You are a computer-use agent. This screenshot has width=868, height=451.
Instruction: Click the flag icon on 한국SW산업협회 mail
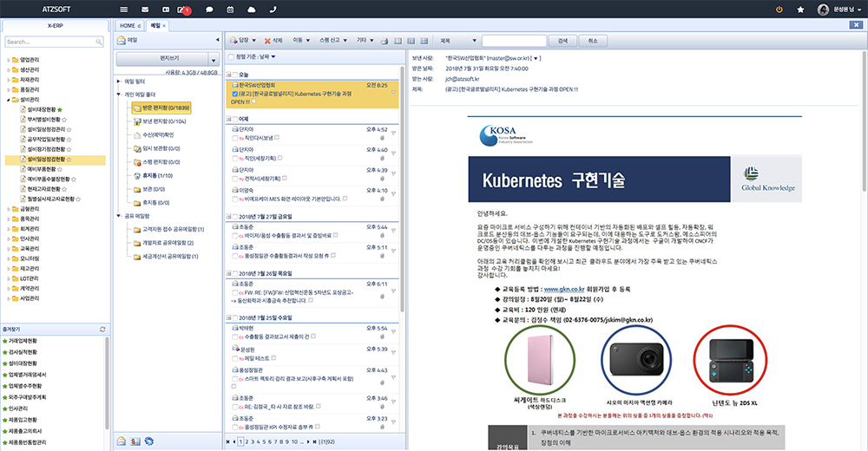point(394,93)
